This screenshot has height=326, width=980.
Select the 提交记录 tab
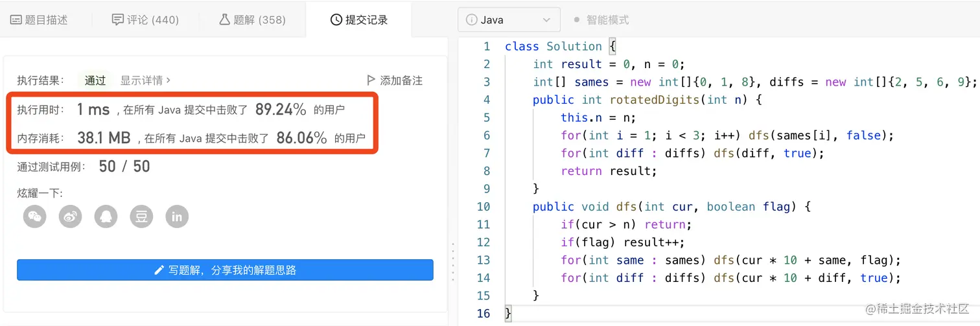(x=359, y=19)
